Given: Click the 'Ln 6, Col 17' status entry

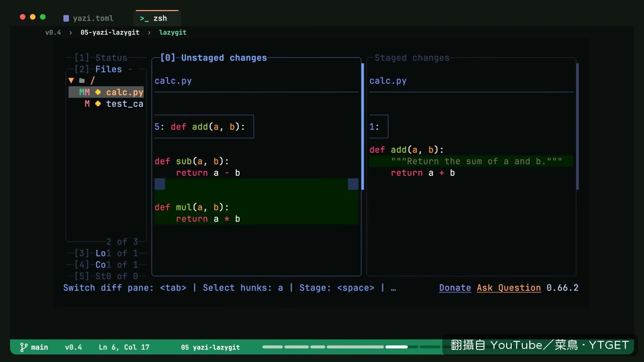Looking at the screenshot, I should click(x=124, y=347).
